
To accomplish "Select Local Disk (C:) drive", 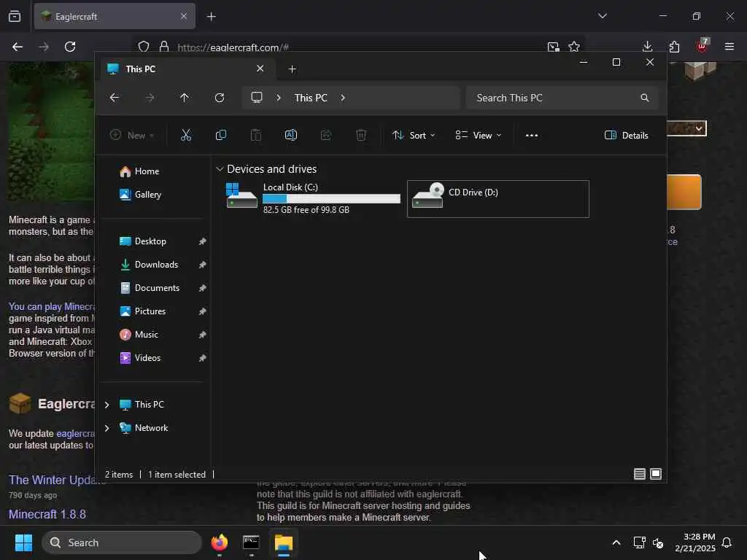I will click(312, 198).
